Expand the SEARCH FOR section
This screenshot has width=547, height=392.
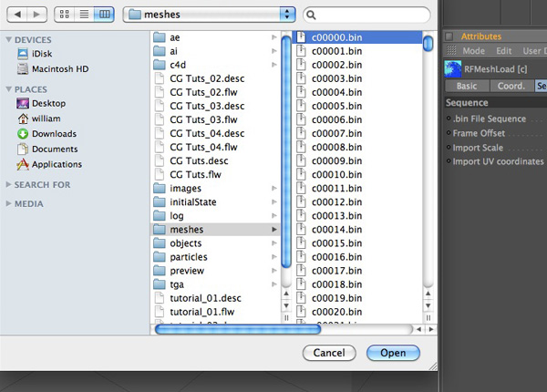click(9, 184)
